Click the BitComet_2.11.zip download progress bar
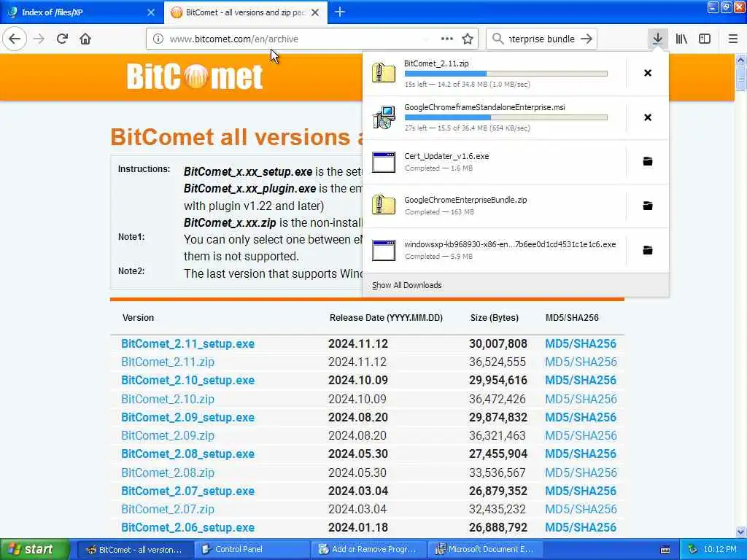Viewport: 747px width, 560px height. [506, 74]
